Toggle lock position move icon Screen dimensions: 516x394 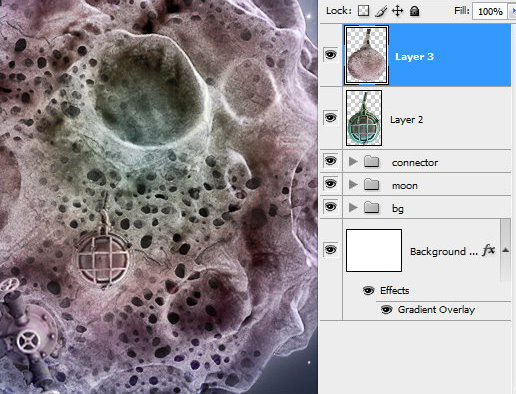(x=397, y=11)
